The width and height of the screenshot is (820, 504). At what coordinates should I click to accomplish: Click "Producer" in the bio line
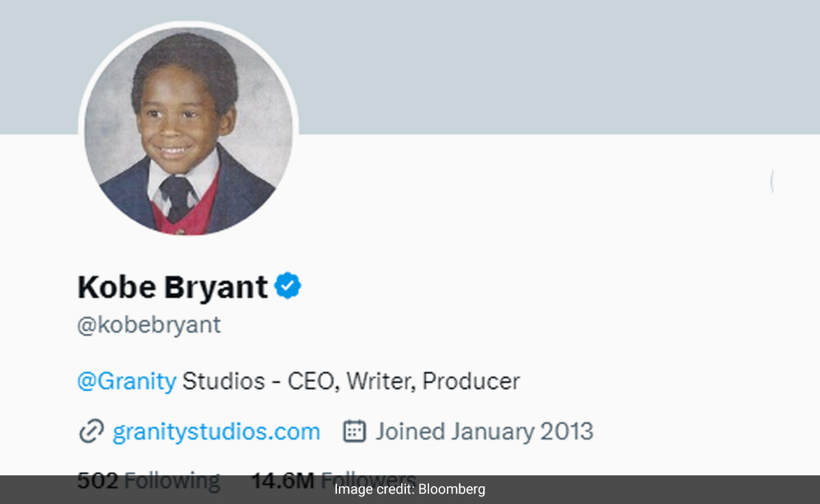coord(471,381)
